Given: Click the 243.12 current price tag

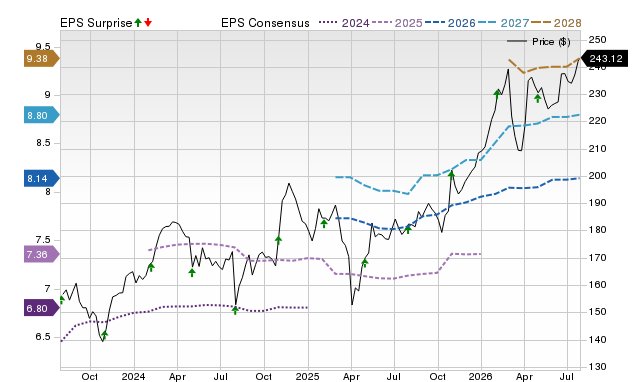Looking at the screenshot, I should [604, 58].
